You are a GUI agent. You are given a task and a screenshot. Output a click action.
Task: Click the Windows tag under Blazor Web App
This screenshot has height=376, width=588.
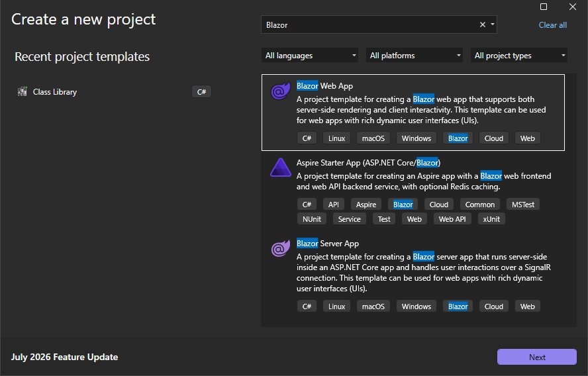tap(416, 138)
